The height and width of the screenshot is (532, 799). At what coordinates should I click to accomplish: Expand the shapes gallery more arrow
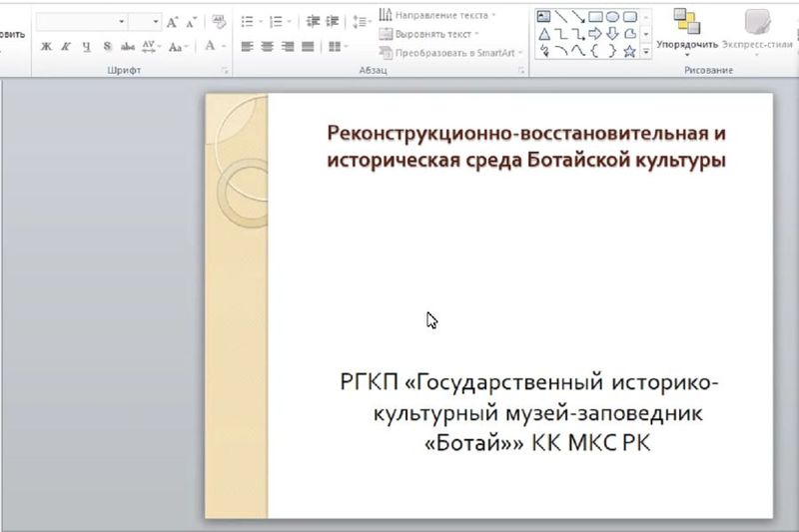(646, 51)
